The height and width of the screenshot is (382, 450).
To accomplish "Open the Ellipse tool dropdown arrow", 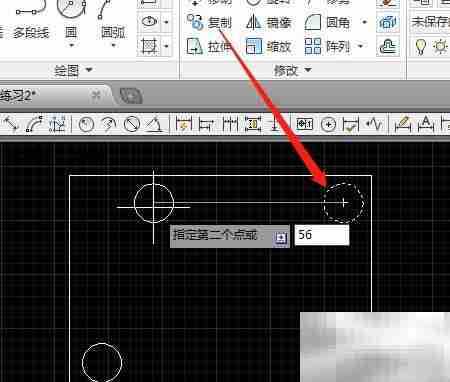I will 166,22.
